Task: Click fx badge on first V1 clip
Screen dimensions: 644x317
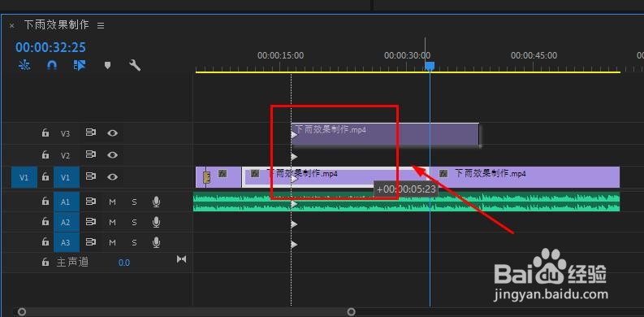Action: [x=223, y=173]
